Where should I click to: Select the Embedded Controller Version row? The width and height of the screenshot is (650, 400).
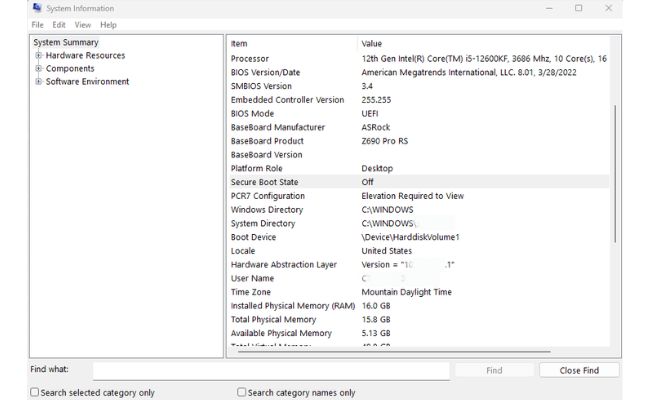[x=419, y=99]
